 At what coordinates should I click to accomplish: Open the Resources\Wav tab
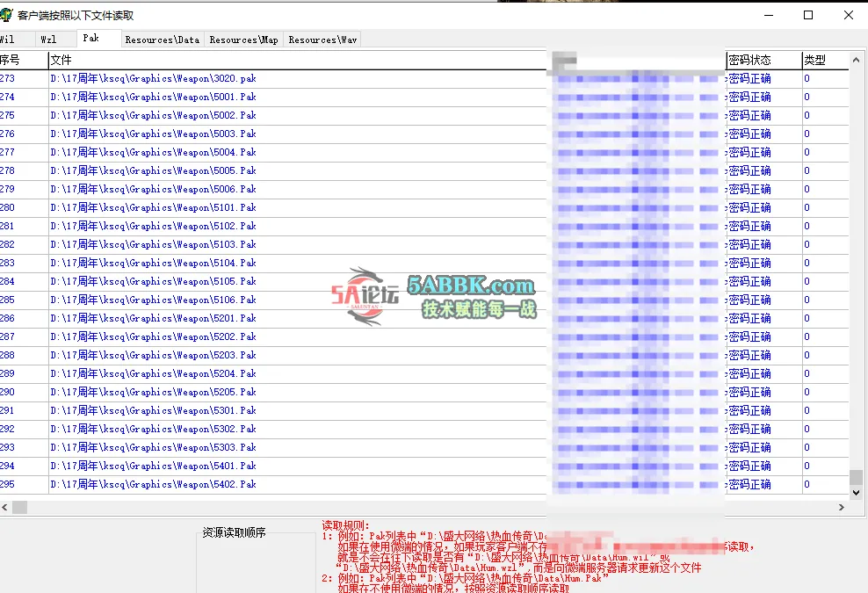pyautogui.click(x=322, y=40)
